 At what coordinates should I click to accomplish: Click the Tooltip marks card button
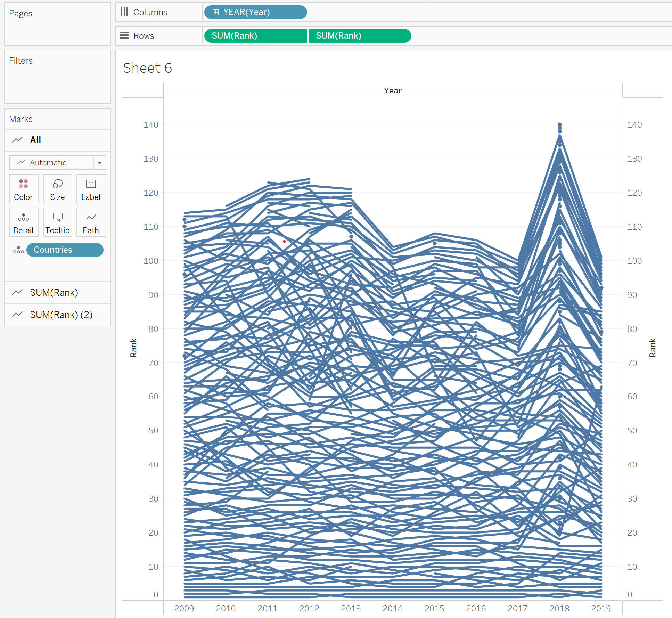click(57, 222)
